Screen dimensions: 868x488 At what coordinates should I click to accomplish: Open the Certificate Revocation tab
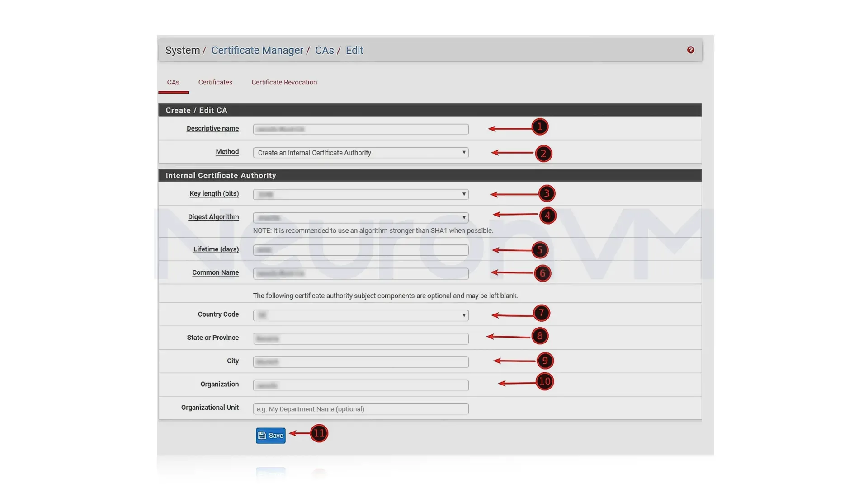coord(284,82)
